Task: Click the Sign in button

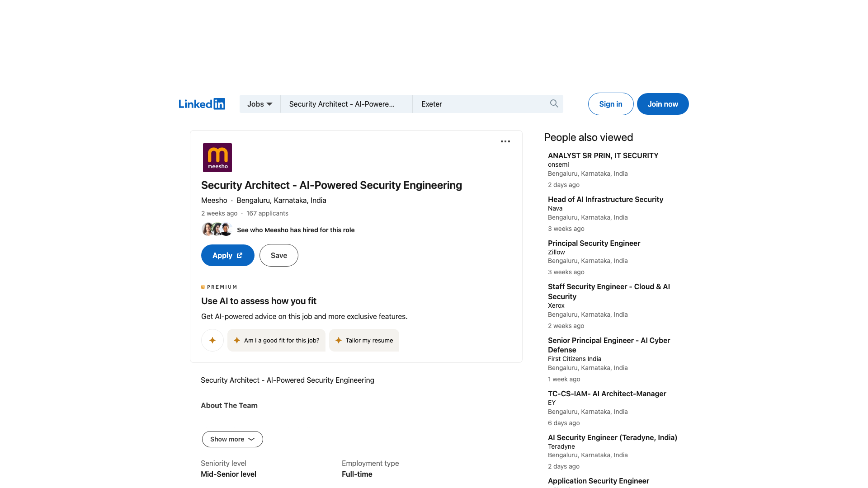Action: pos(611,104)
